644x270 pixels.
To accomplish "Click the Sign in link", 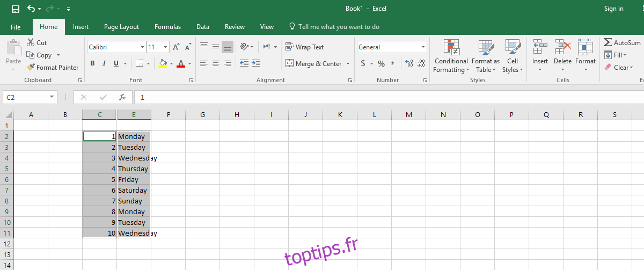I will click(x=613, y=9).
